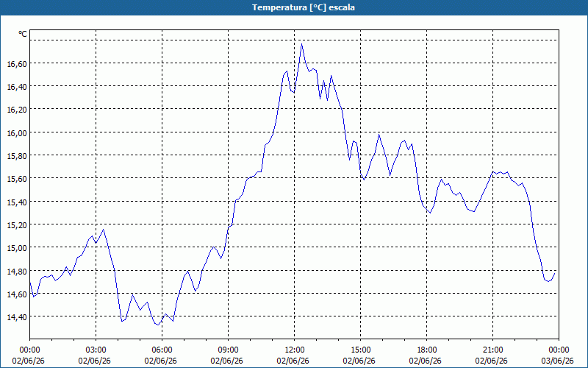Click the 16,40 y-axis value
Screen dimensions: 588x368
tap(17, 87)
